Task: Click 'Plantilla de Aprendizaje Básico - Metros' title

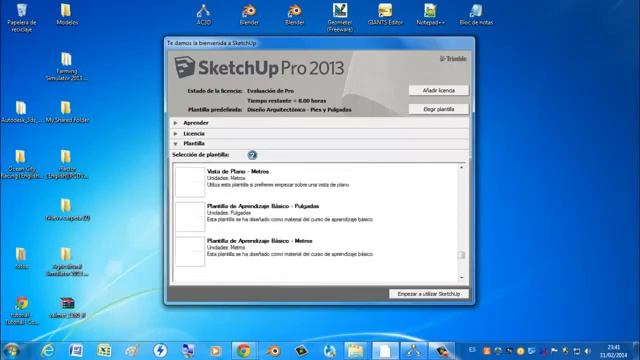Action: coord(260,241)
